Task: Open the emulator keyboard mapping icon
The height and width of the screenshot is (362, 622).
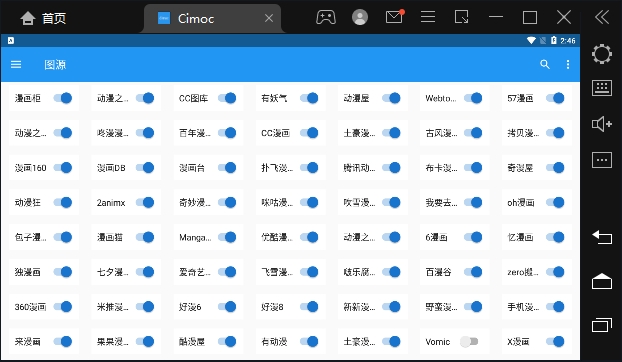Action: pyautogui.click(x=602, y=88)
